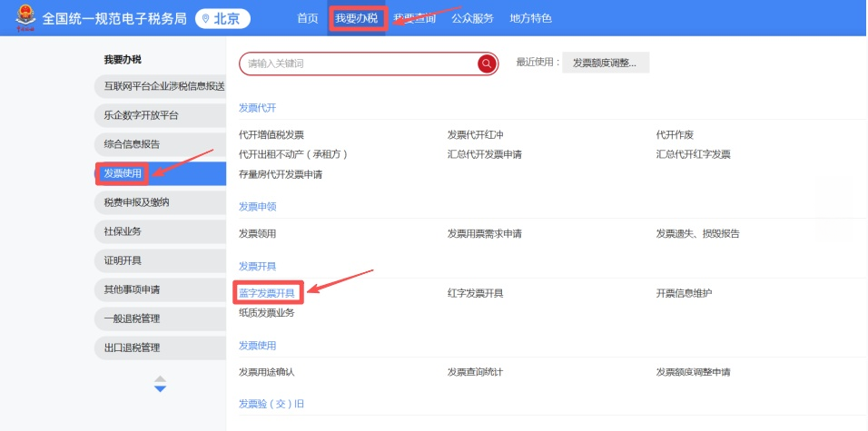Click the blue 发票使用 section heading
Image resolution: width=868 pixels, height=431 pixels.
tap(258, 345)
